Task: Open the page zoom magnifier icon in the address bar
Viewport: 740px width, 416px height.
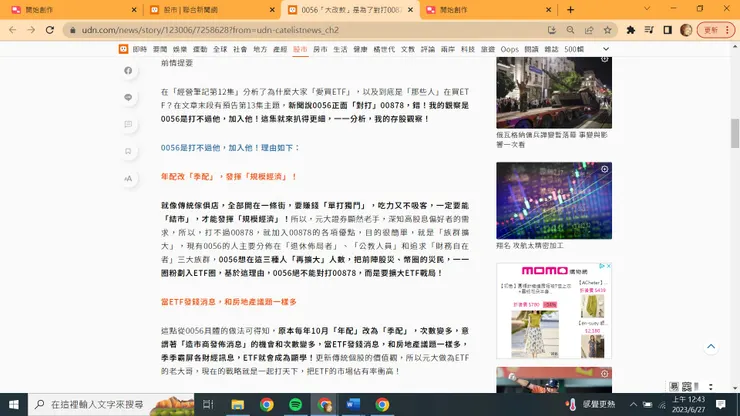Action: point(571,30)
